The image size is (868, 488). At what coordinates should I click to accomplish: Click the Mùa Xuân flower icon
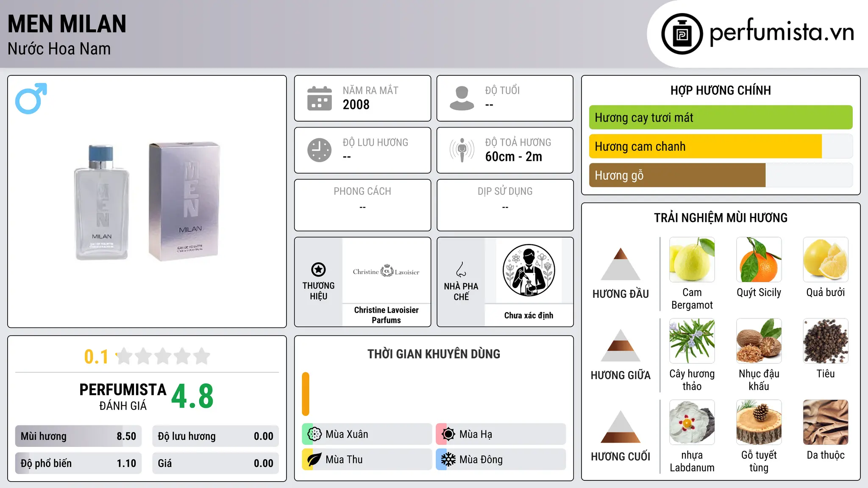(314, 434)
